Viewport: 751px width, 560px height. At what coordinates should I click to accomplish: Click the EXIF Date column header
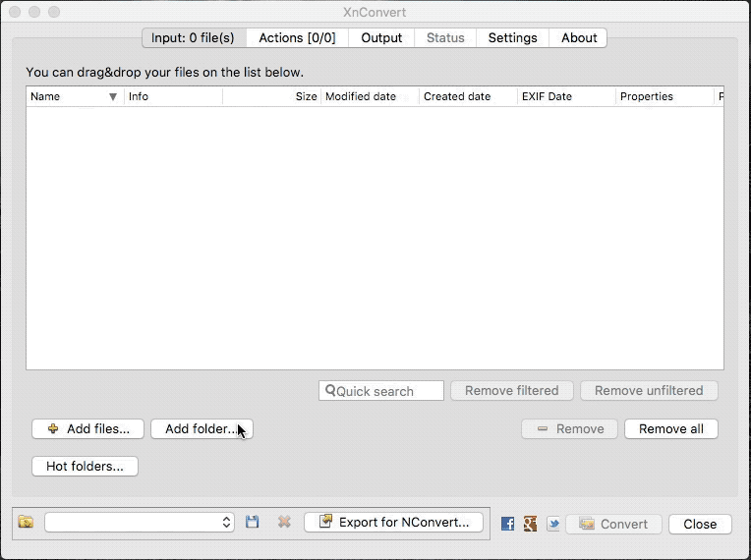pos(566,96)
